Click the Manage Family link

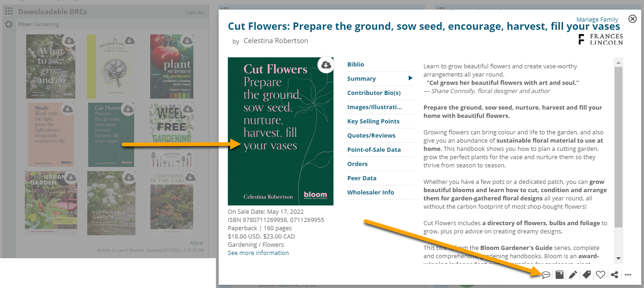pyautogui.click(x=597, y=20)
